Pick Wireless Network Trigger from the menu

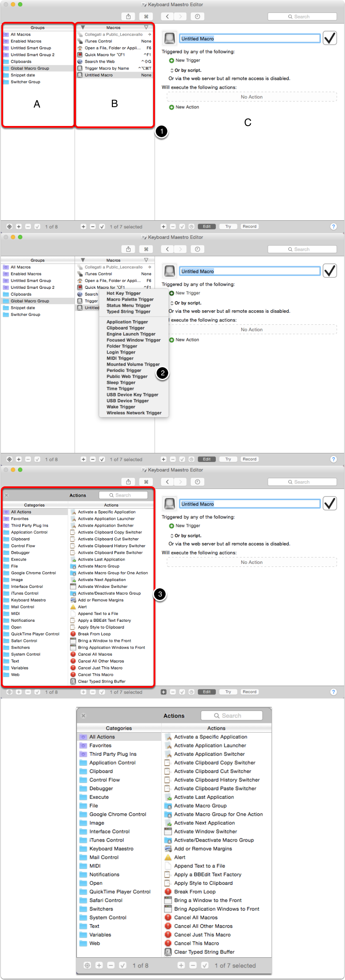click(134, 413)
